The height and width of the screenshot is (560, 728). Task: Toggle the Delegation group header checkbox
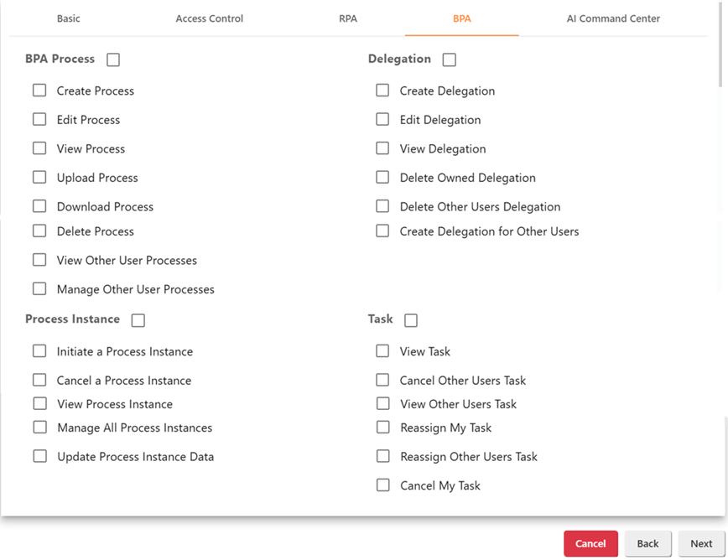pos(449,60)
